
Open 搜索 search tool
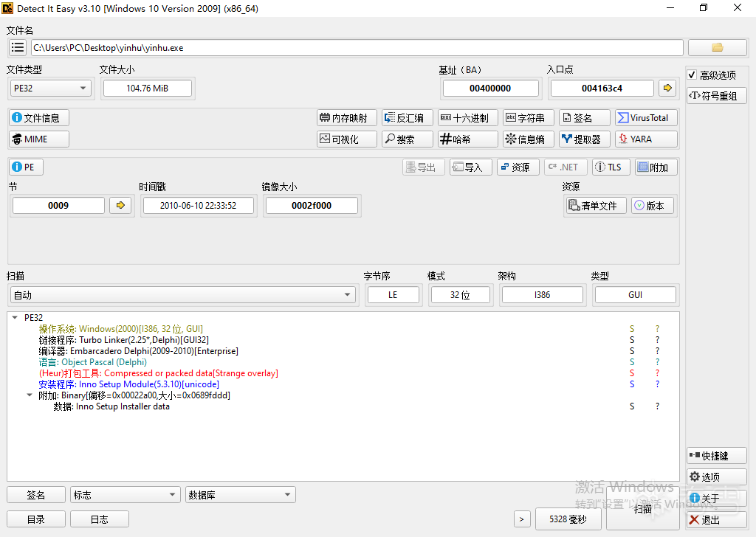[x=408, y=139]
